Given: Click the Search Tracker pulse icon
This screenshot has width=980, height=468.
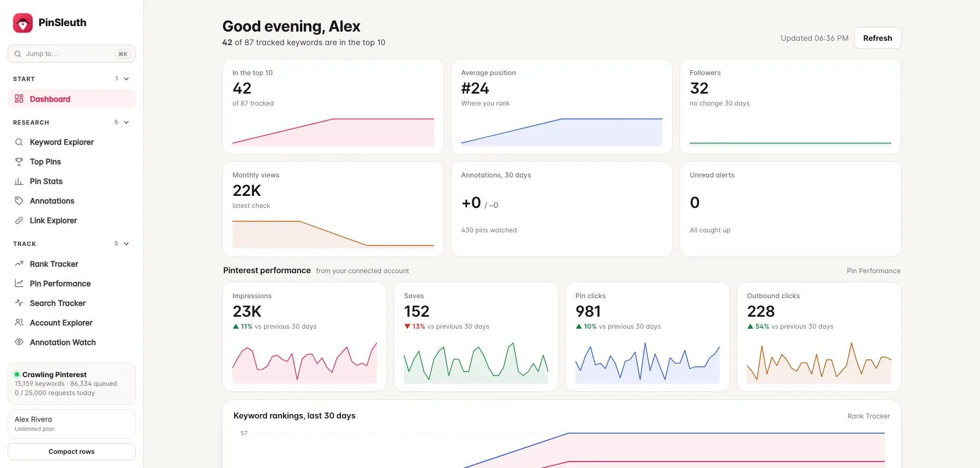Looking at the screenshot, I should coord(19,303).
